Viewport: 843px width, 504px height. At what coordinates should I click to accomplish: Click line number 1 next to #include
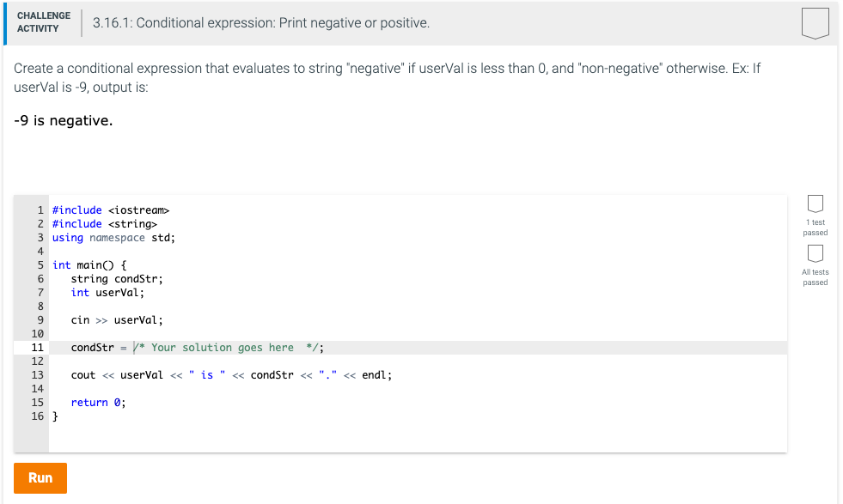(x=40, y=209)
